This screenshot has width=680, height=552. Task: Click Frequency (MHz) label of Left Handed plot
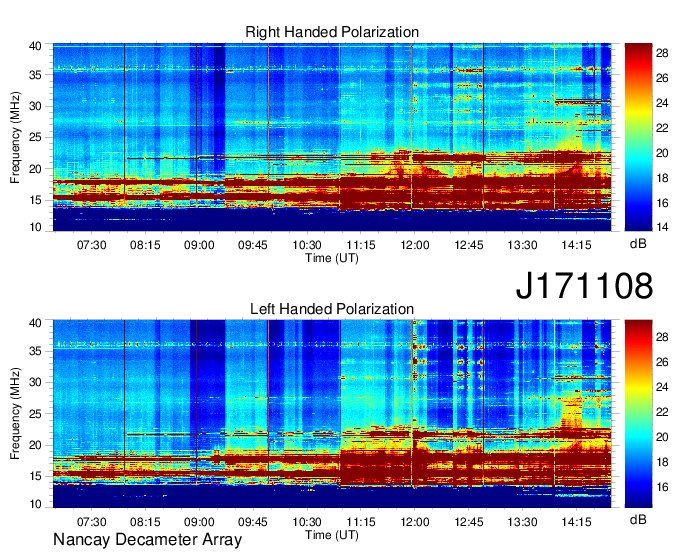[x=15, y=414]
